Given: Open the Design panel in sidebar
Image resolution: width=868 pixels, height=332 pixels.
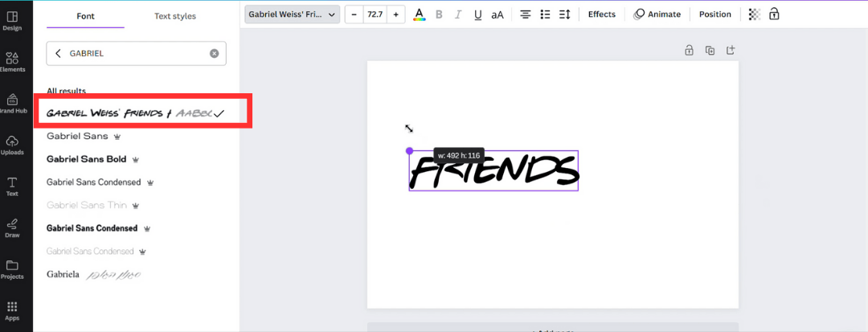Looking at the screenshot, I should [12, 19].
